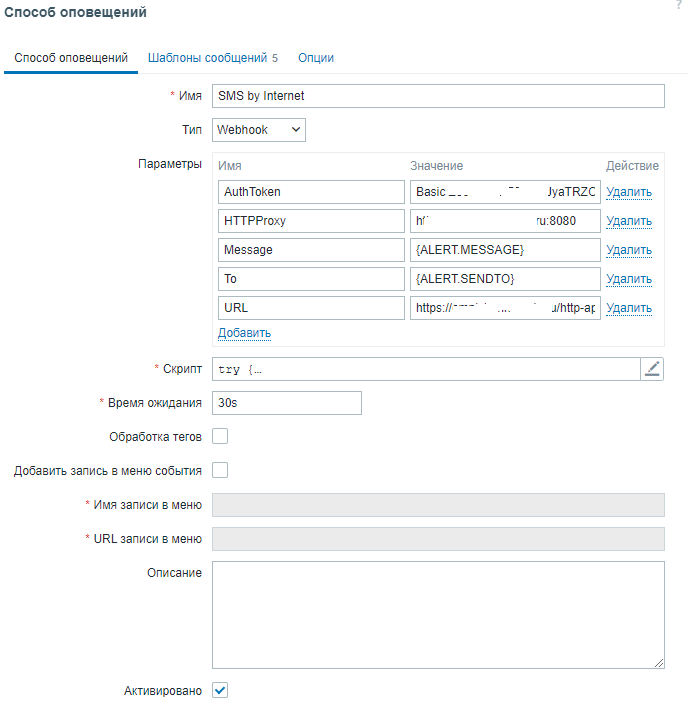This screenshot has height=726, width=688.
Task: Open the Опции tab
Action: [x=316, y=58]
